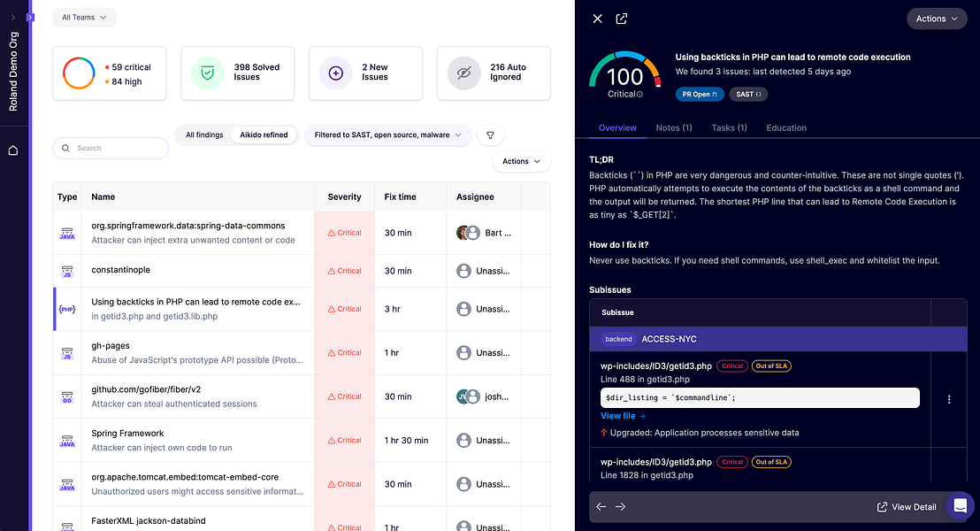Screen dimensions: 980x531
Task: Open the constantinople issue
Action: tap(120, 270)
